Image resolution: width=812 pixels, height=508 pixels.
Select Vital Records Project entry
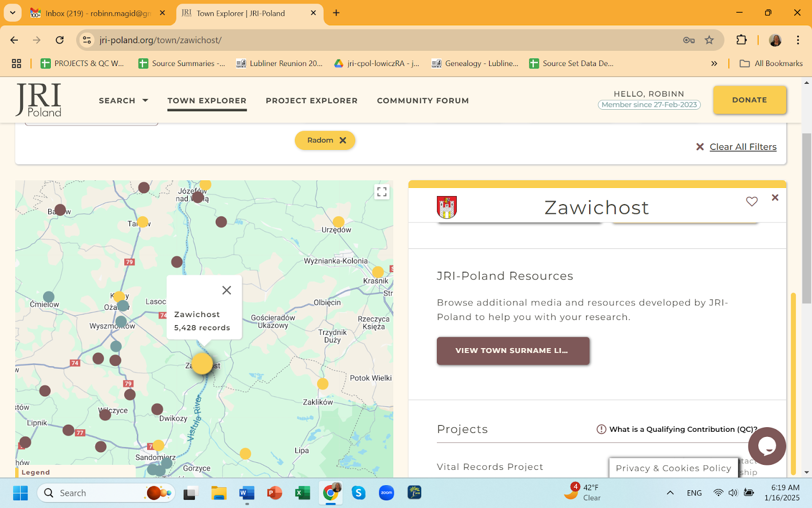(490, 467)
